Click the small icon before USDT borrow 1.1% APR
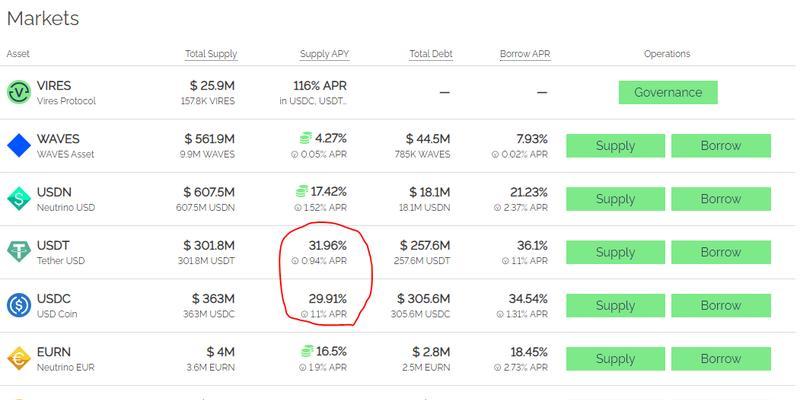This screenshot has height=400, width=800. point(505,261)
